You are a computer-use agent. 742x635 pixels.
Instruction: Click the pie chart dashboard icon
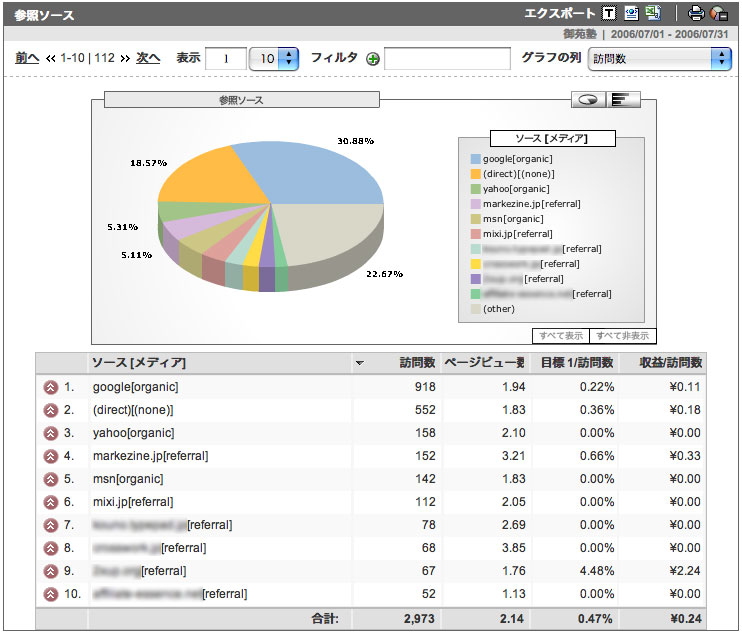719,13
